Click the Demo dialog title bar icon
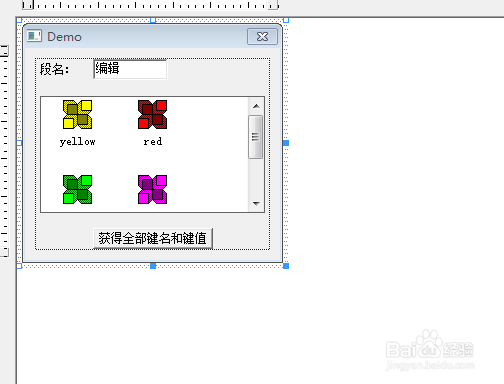This screenshot has width=504, height=384. [34, 36]
